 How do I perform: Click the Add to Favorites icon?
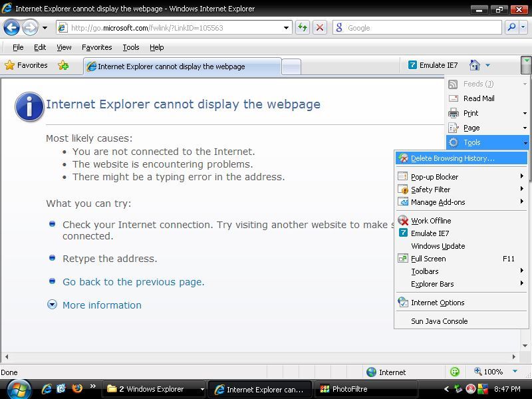62,65
